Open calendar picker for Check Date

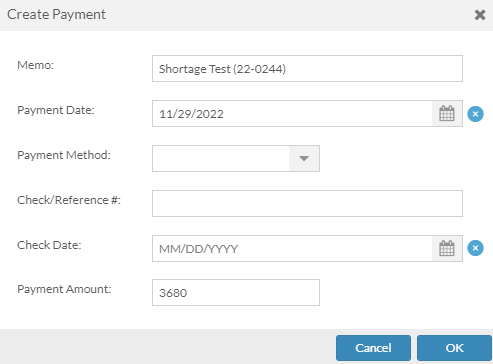coord(447,248)
